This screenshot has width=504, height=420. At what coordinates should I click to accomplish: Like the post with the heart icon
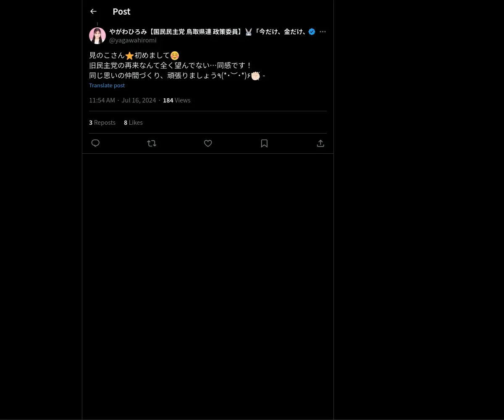pyautogui.click(x=208, y=143)
